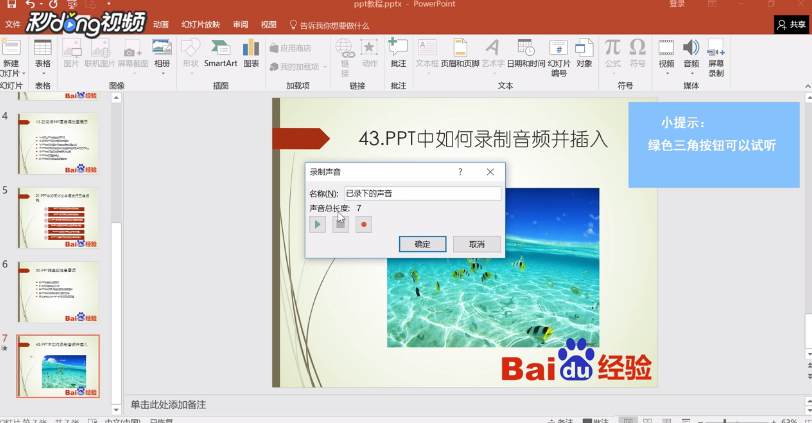
Task: Insert a 视频 video
Action: click(666, 56)
